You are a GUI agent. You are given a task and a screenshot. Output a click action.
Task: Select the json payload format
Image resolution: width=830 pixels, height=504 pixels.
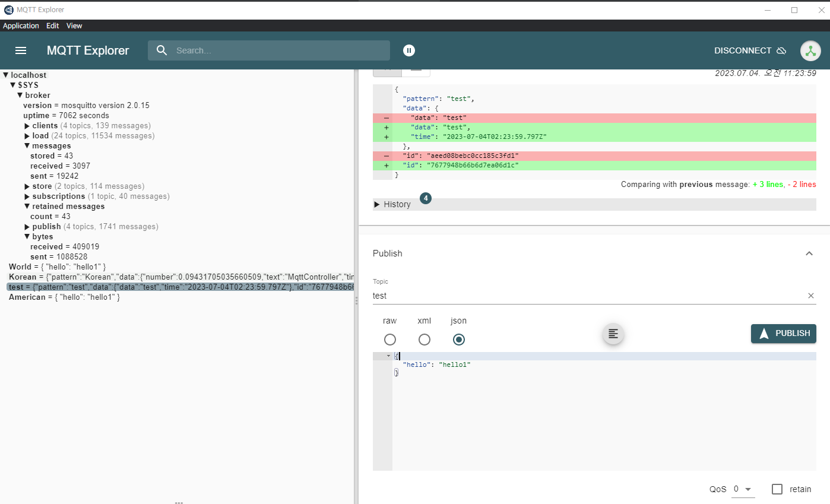pos(459,340)
